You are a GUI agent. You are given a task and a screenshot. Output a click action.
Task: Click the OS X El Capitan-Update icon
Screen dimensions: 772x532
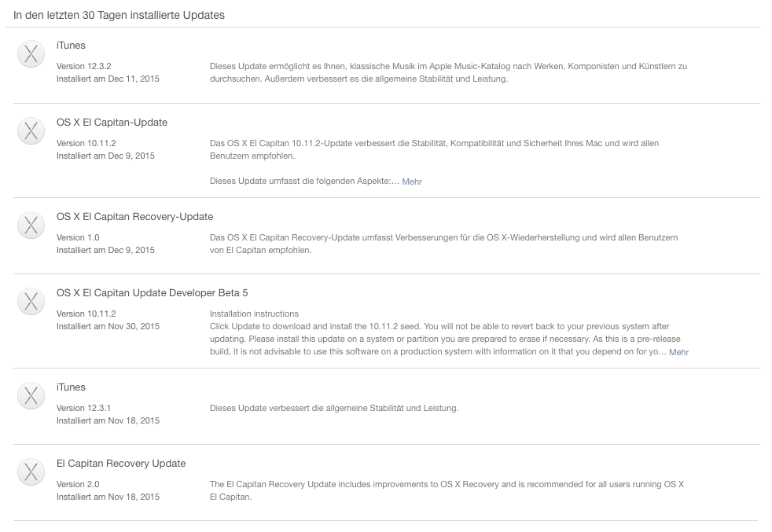click(x=31, y=131)
